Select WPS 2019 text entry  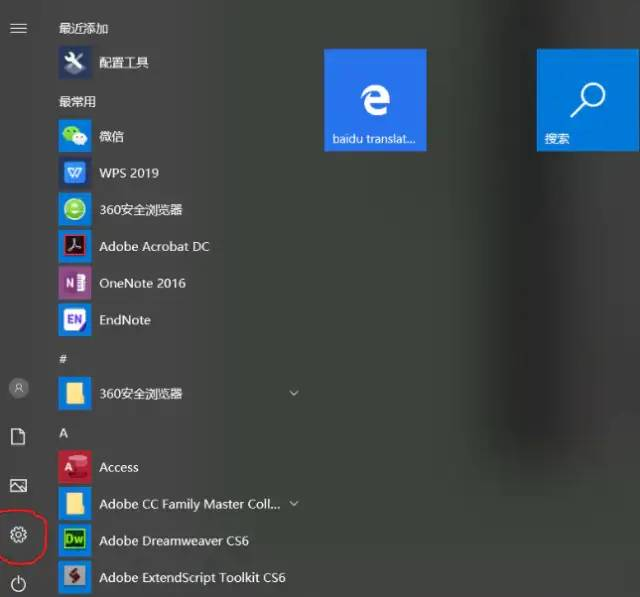129,173
